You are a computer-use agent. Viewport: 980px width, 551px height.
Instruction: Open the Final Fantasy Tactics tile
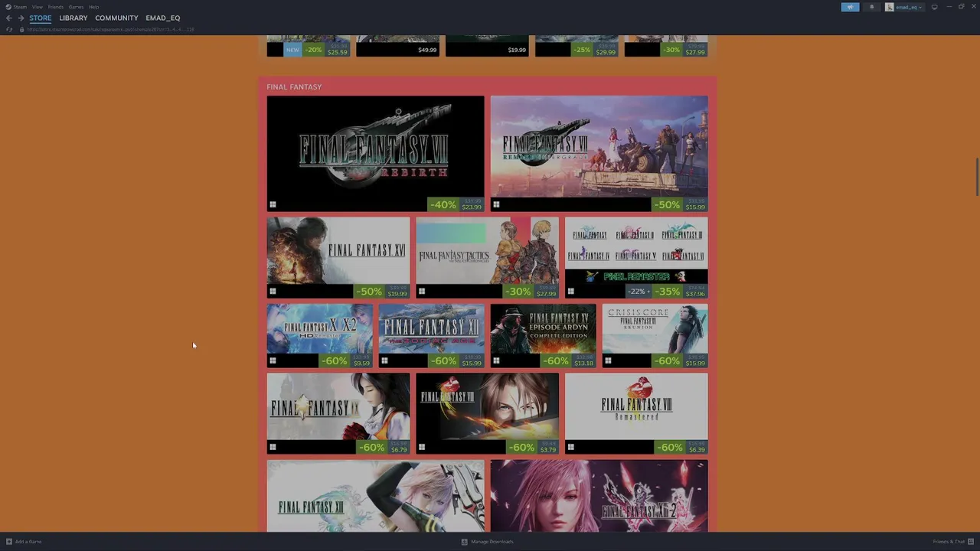point(487,258)
